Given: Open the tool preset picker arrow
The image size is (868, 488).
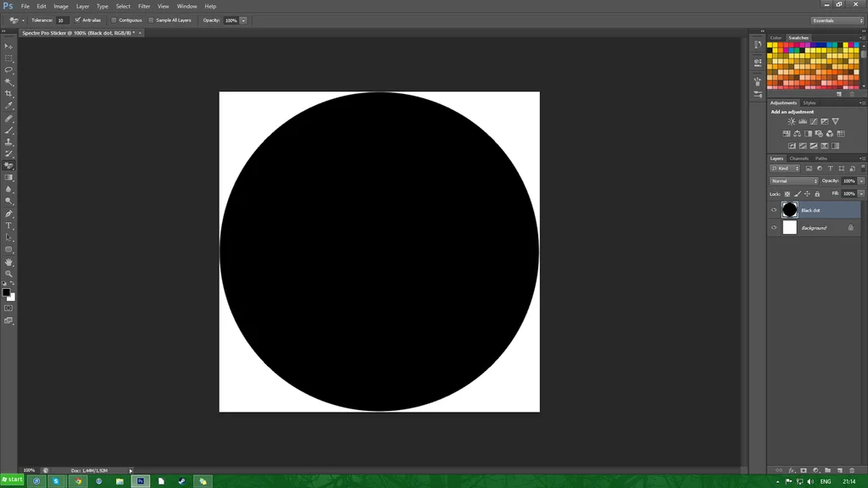Looking at the screenshot, I should (x=23, y=20).
